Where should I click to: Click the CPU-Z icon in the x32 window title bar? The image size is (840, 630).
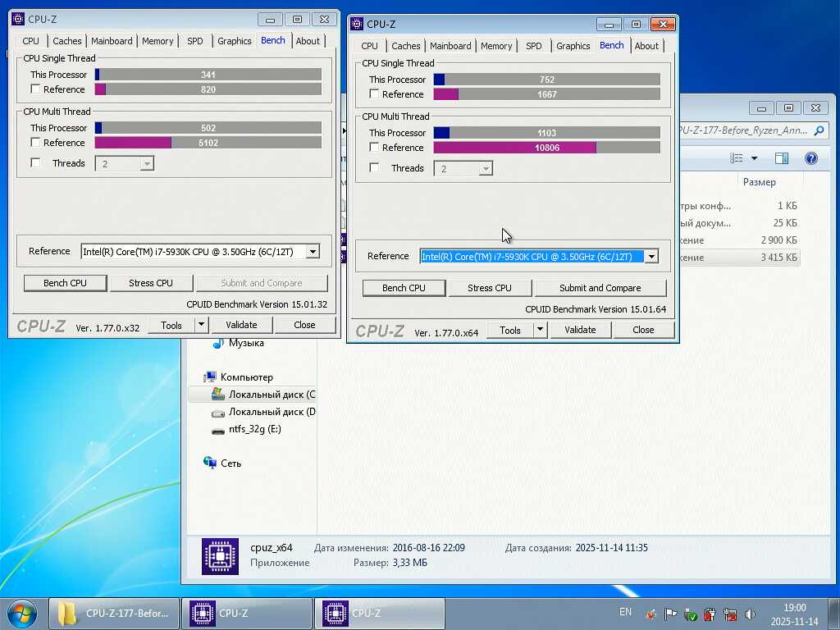coord(18,20)
